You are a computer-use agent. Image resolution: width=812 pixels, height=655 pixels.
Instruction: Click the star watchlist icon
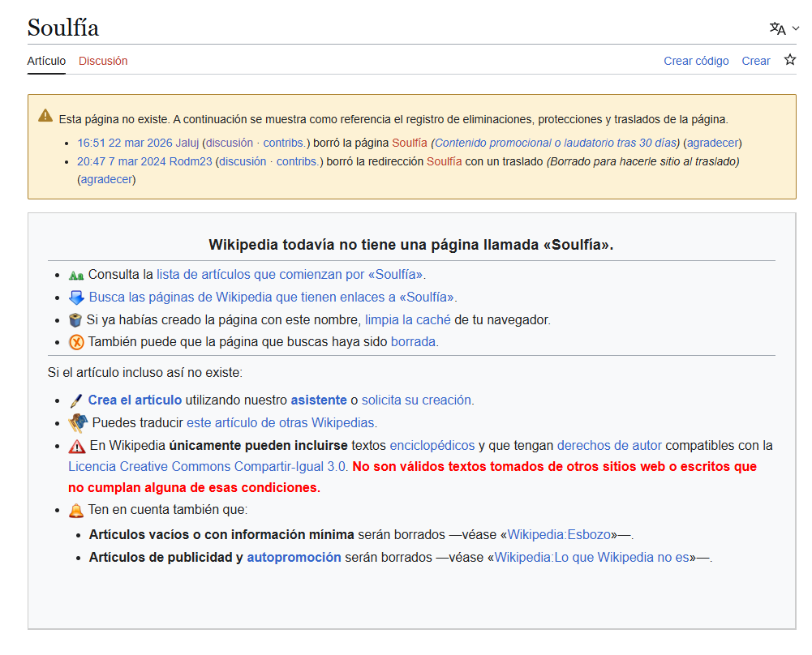(789, 60)
